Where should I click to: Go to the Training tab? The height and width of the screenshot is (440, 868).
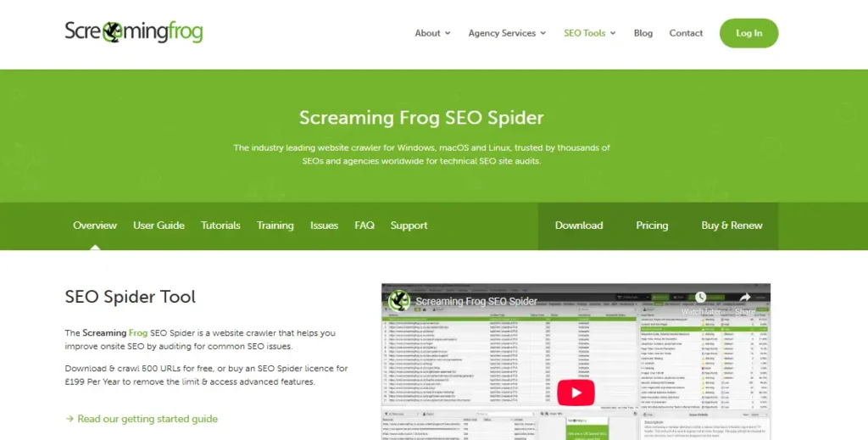[275, 226]
